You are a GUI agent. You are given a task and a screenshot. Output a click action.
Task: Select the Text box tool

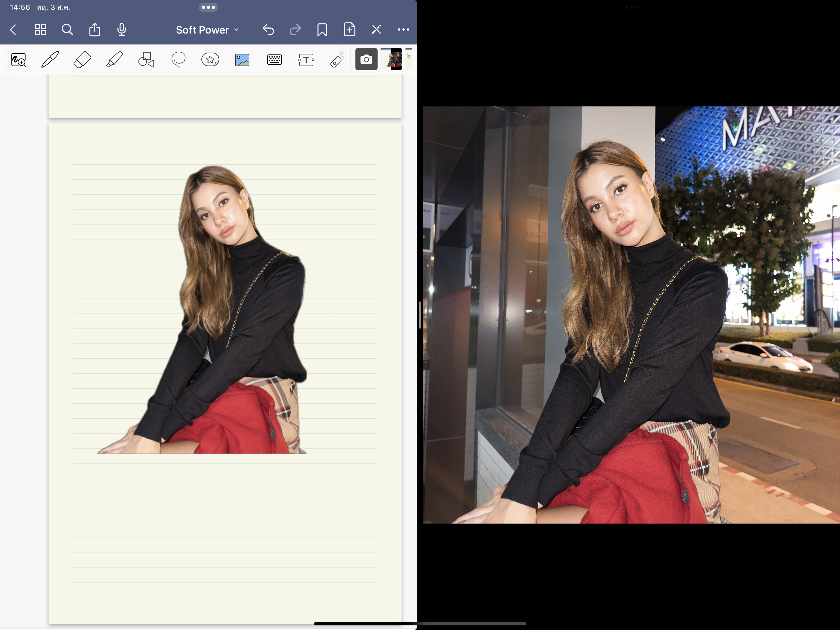pos(306,60)
